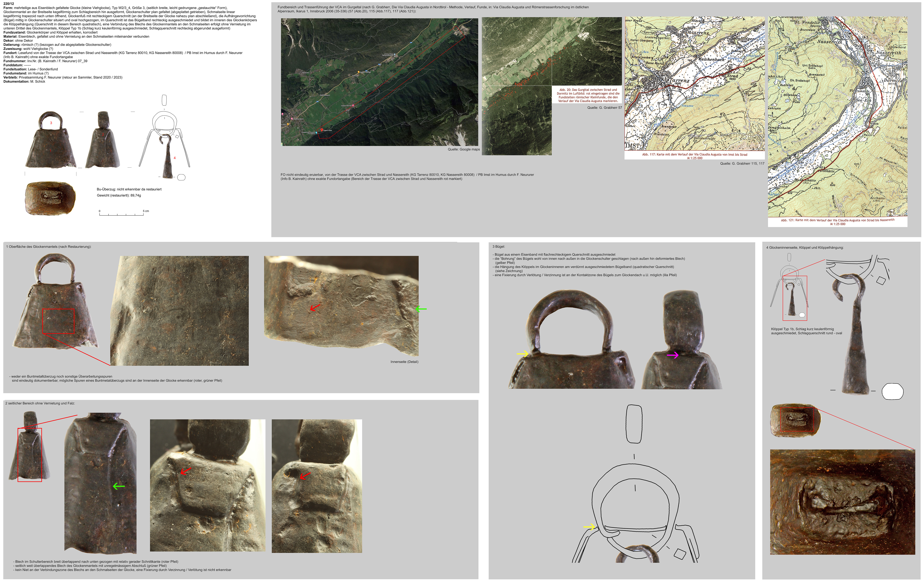Click the yellow arrow on the Bügel photo
The image size is (924, 581).
coord(523,354)
